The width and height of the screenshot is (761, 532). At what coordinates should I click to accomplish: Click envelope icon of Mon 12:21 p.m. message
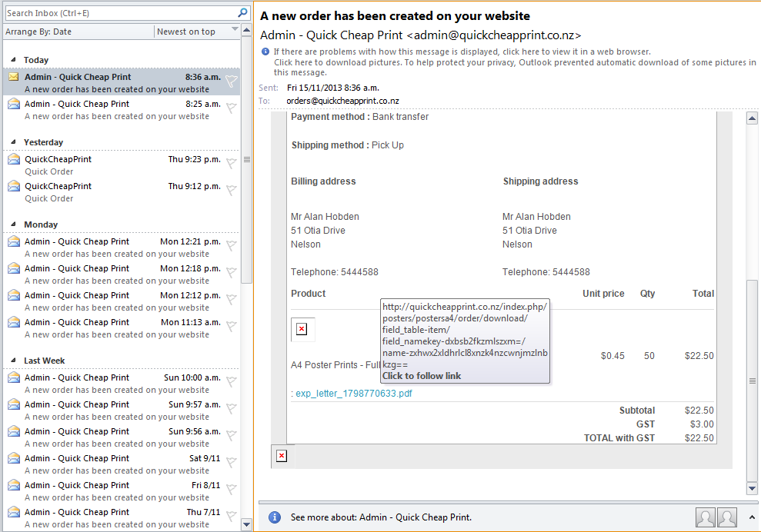coord(14,241)
